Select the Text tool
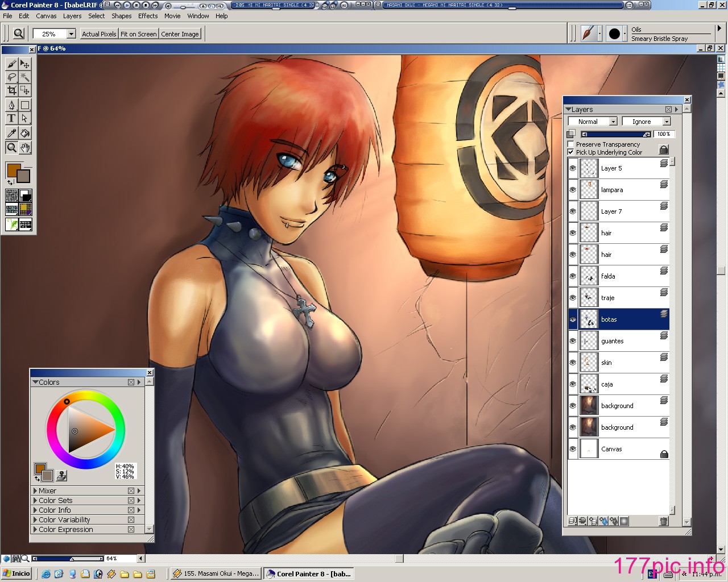Screen dimensions: 728x582 coord(11,118)
